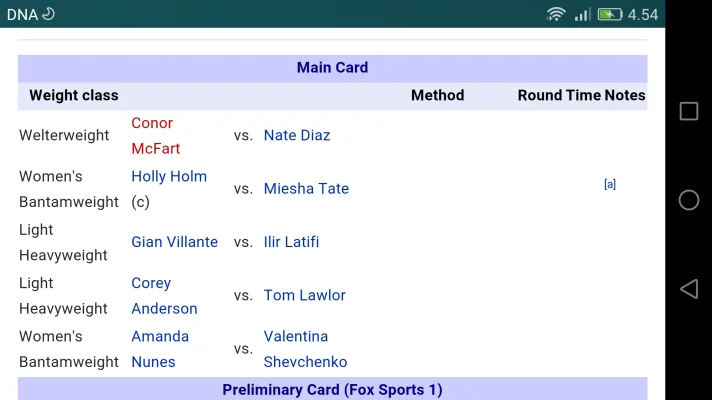Tap the Android back triangle button
Screen dimensions: 712x400
[x=689, y=289]
